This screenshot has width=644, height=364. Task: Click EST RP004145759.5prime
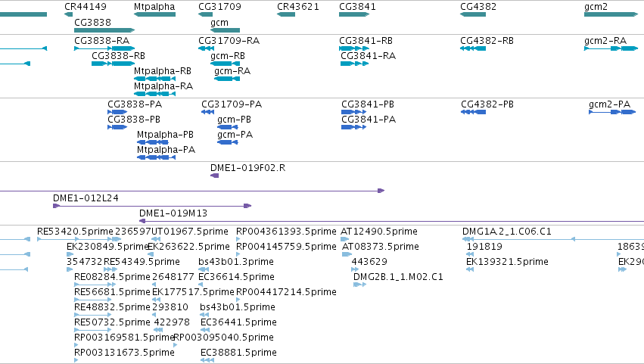[x=286, y=247]
